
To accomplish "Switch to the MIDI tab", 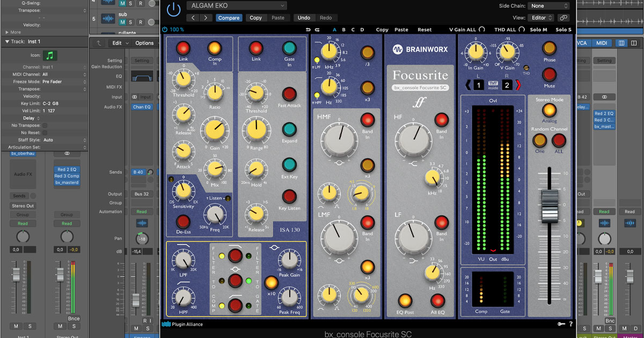I will tap(602, 43).
